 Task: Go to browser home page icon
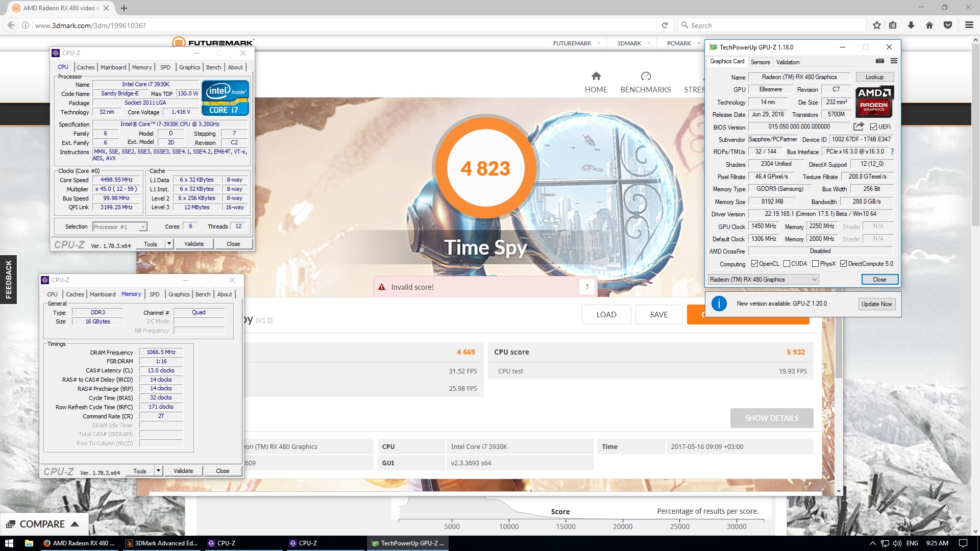coord(929,25)
